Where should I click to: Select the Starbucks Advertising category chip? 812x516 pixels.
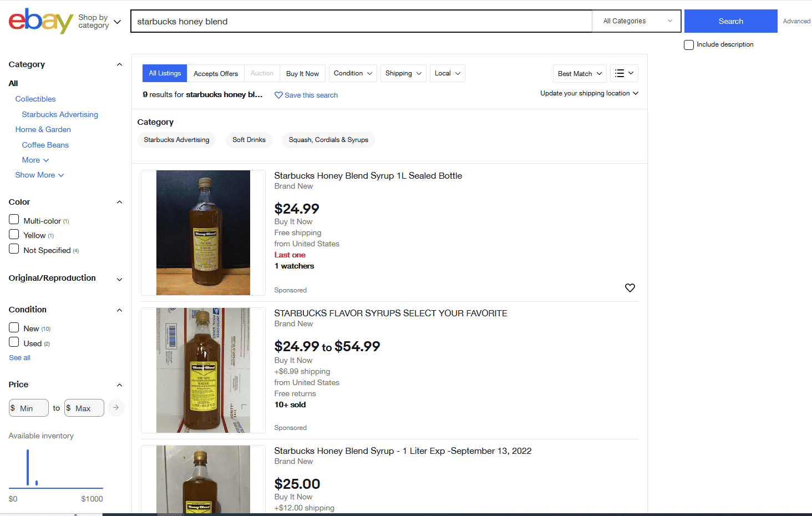(x=176, y=140)
